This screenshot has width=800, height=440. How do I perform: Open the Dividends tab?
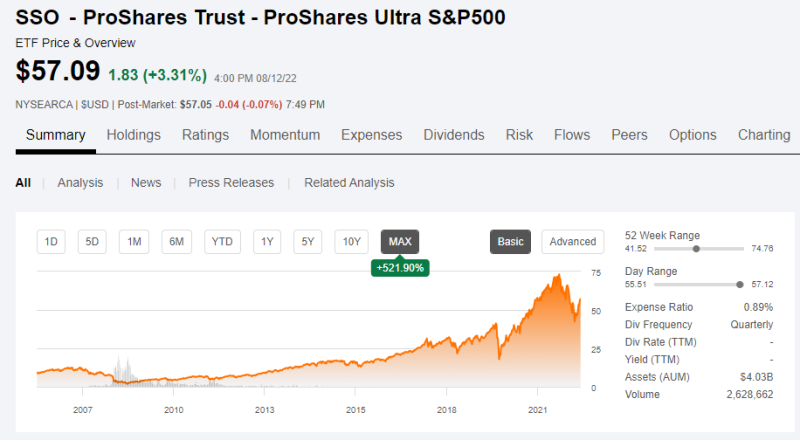pos(453,135)
